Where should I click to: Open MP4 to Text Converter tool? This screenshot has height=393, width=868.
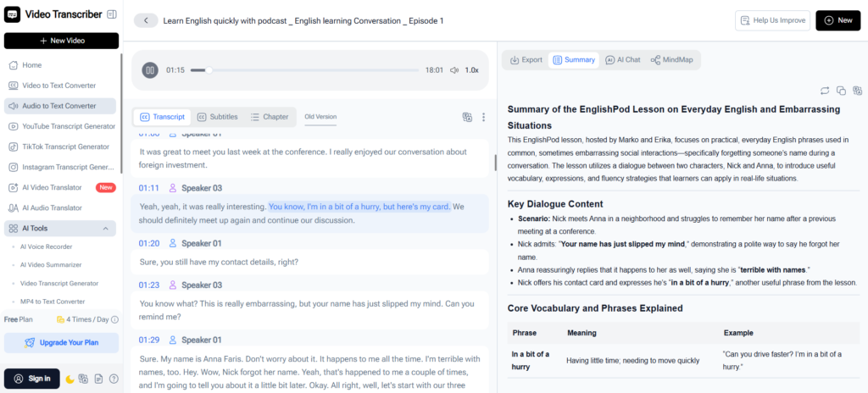53,302
